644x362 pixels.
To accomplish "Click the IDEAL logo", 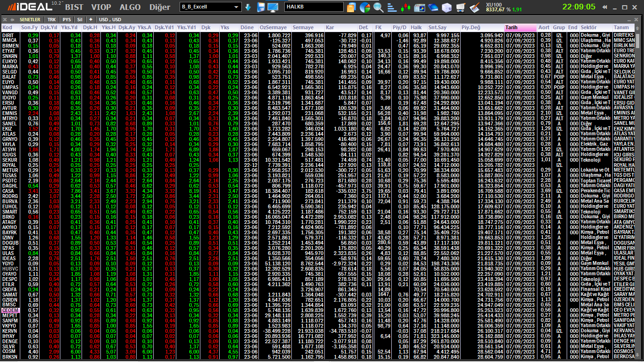I will [29, 7].
